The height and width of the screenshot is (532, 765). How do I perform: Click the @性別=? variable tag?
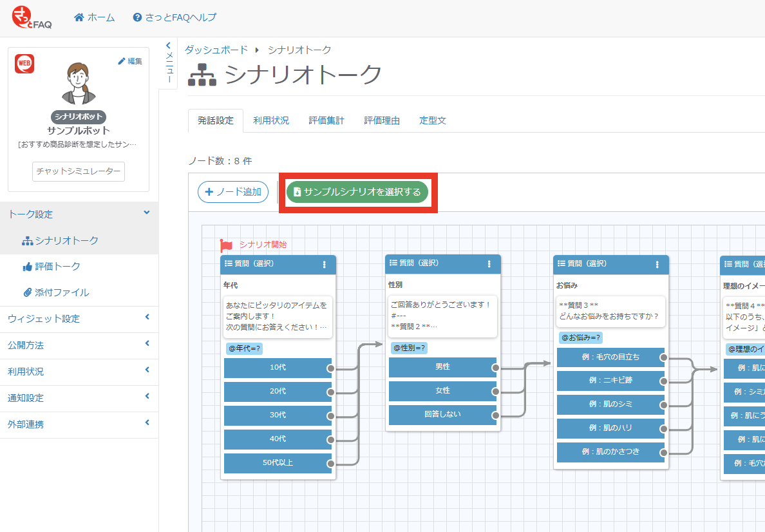click(x=410, y=348)
